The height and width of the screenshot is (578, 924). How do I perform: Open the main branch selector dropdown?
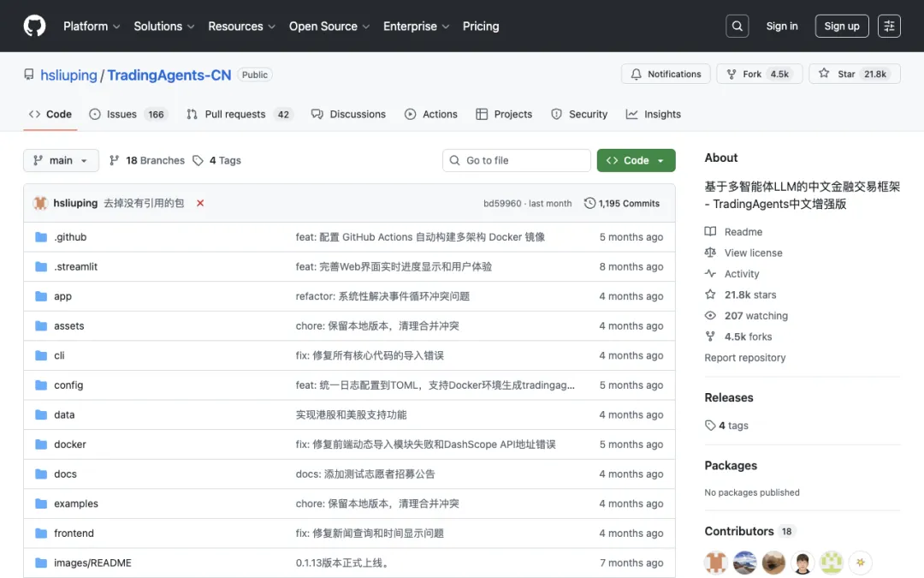point(61,160)
